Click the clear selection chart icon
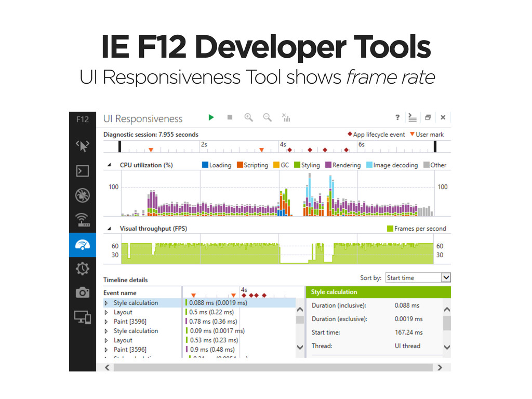The height and width of the screenshot is (399, 532). pyautogui.click(x=286, y=118)
